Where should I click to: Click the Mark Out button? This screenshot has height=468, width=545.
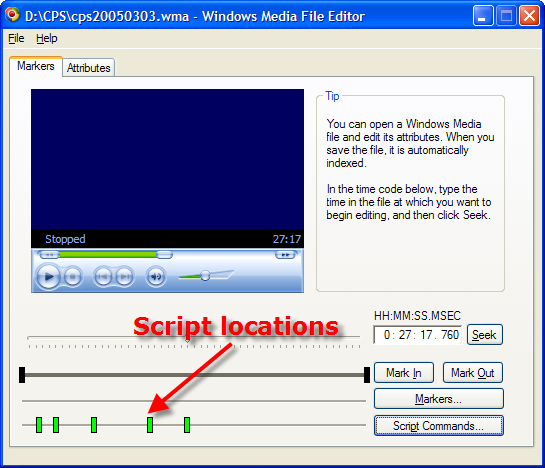coord(473,373)
